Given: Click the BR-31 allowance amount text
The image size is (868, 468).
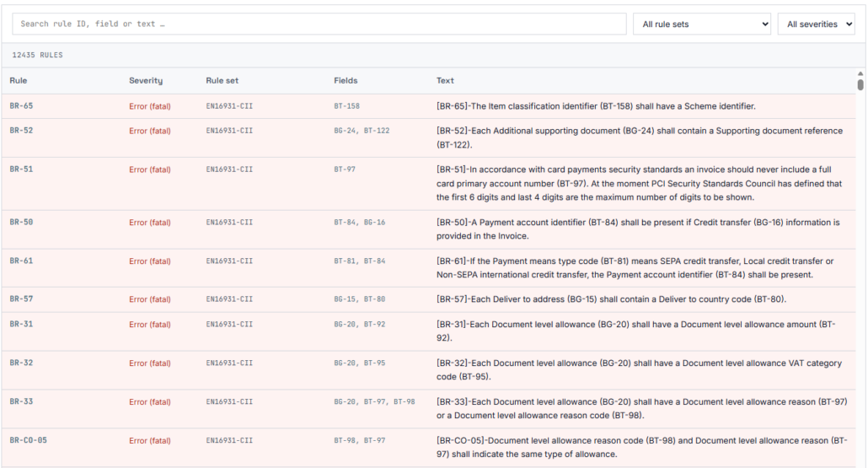Looking at the screenshot, I should coord(635,331).
